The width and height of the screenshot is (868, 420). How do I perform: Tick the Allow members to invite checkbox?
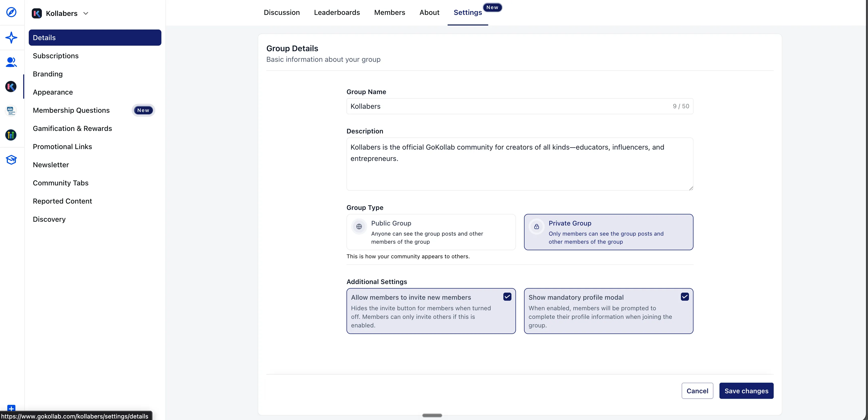point(507,297)
